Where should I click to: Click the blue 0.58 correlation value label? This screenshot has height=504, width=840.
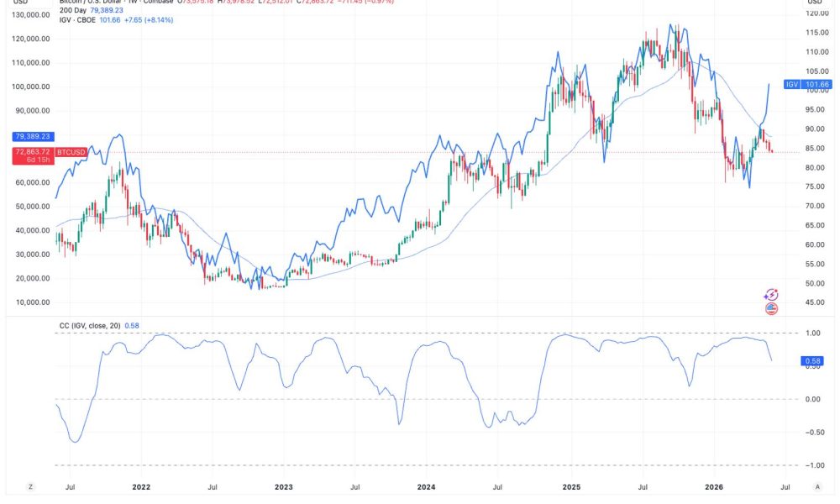[812, 361]
